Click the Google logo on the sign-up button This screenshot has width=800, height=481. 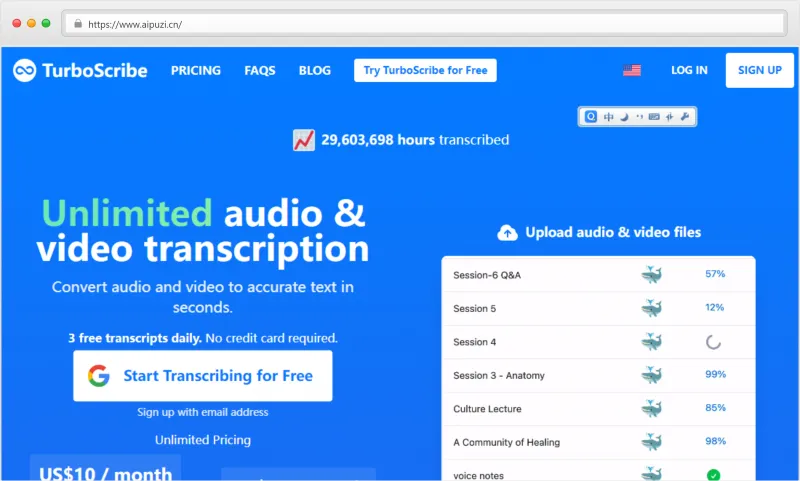pos(98,376)
